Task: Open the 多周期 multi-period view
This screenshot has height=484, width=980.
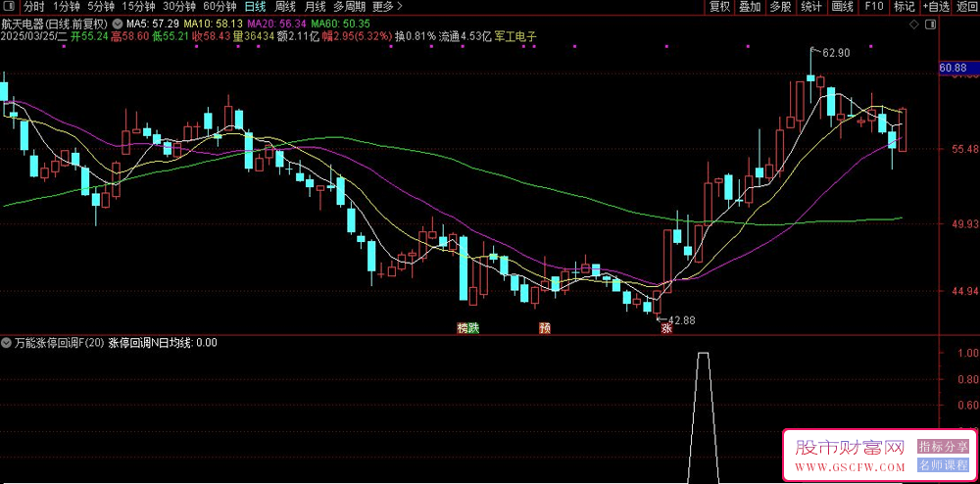Action: (348, 7)
